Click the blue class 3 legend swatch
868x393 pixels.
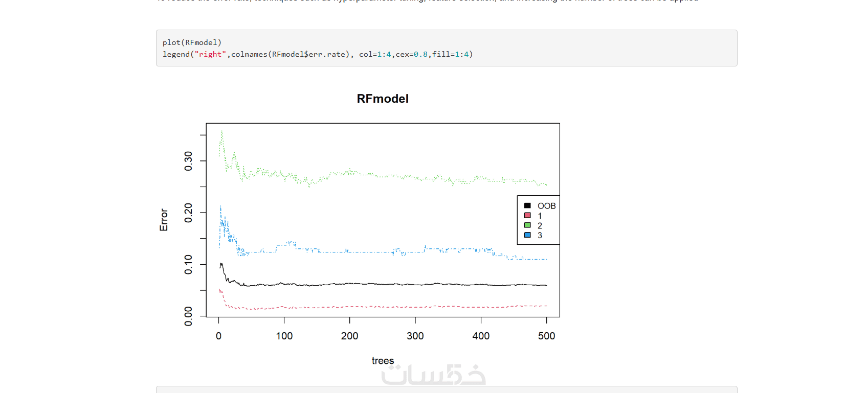click(527, 235)
